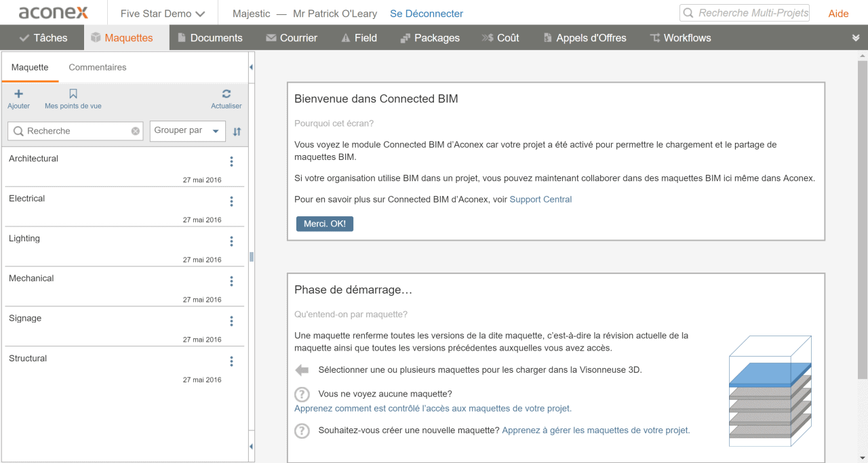The height and width of the screenshot is (463, 868).
Task: Open the Lighting three-dot menu
Action: coord(231,241)
